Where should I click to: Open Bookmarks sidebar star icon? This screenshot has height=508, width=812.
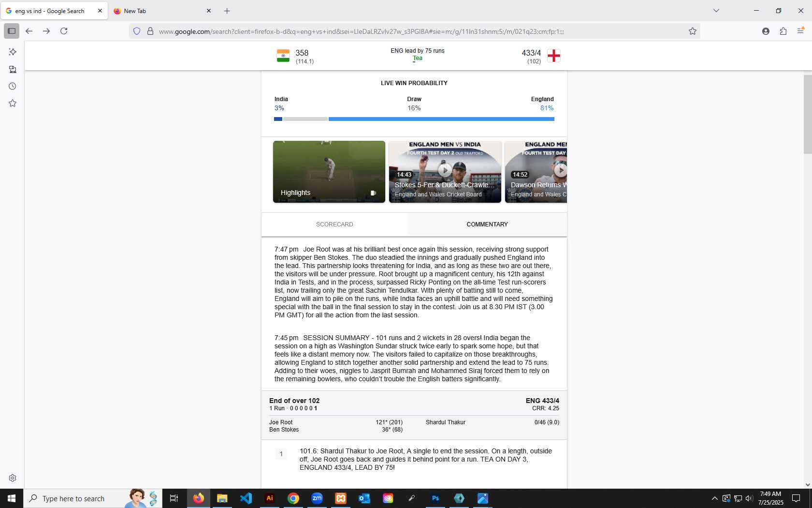pyautogui.click(x=13, y=103)
